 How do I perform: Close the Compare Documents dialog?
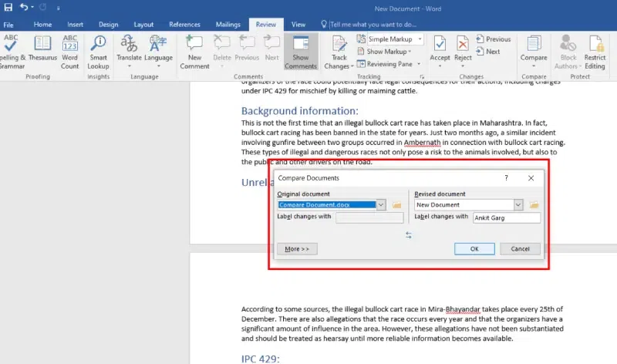[x=531, y=178]
